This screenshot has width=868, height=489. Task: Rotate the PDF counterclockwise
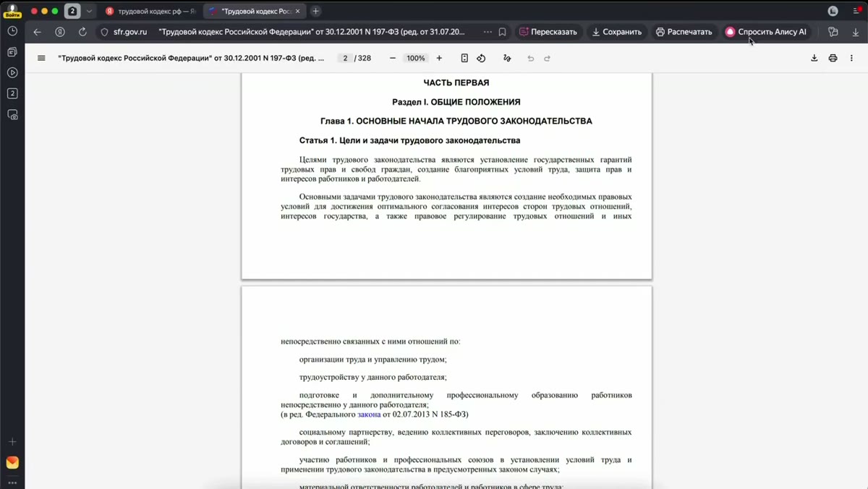[481, 58]
